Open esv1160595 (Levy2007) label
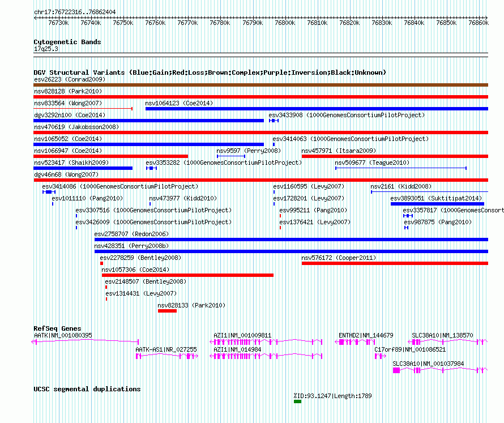Viewport: 504px width, 423px height. pos(309,186)
